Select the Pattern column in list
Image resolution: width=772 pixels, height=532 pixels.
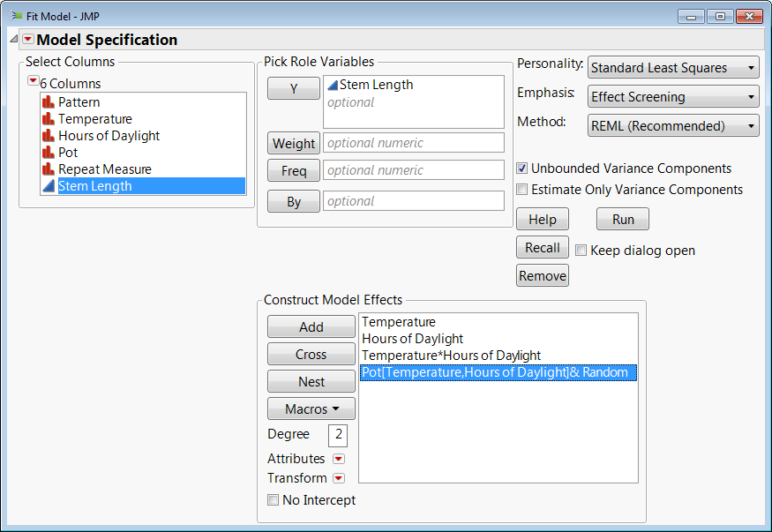79,102
